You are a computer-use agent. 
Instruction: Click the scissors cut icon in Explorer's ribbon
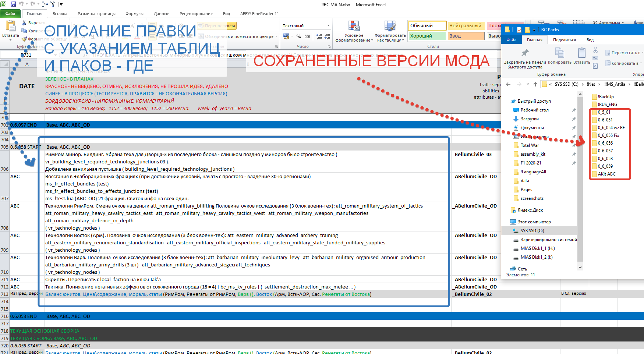595,50
